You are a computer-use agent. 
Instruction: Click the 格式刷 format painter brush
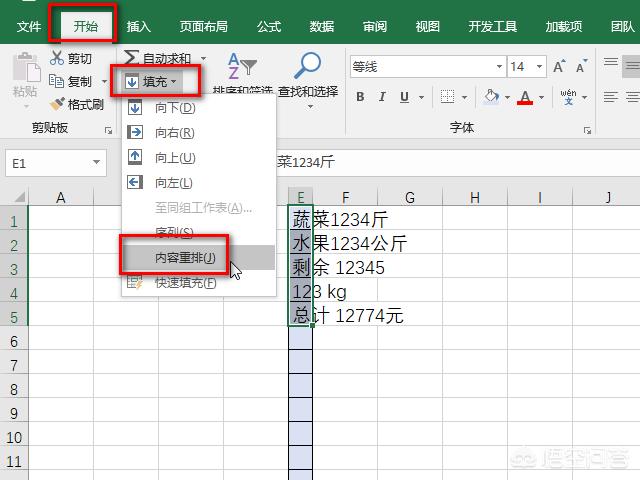(57, 104)
